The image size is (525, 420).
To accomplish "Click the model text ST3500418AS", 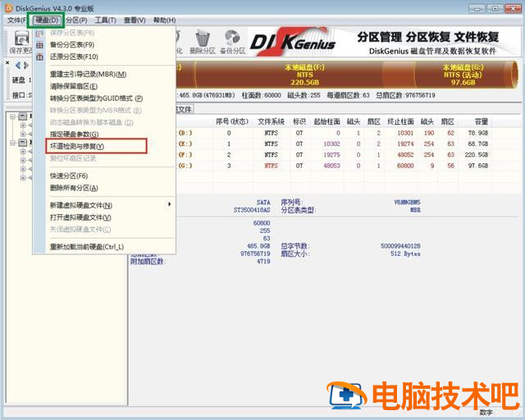I will tap(252, 210).
